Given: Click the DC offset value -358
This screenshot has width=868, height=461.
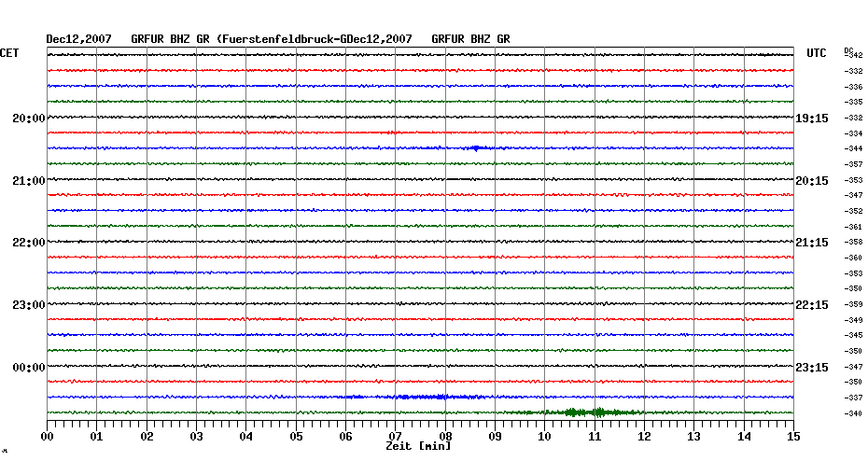Looking at the screenshot, I should (854, 243).
